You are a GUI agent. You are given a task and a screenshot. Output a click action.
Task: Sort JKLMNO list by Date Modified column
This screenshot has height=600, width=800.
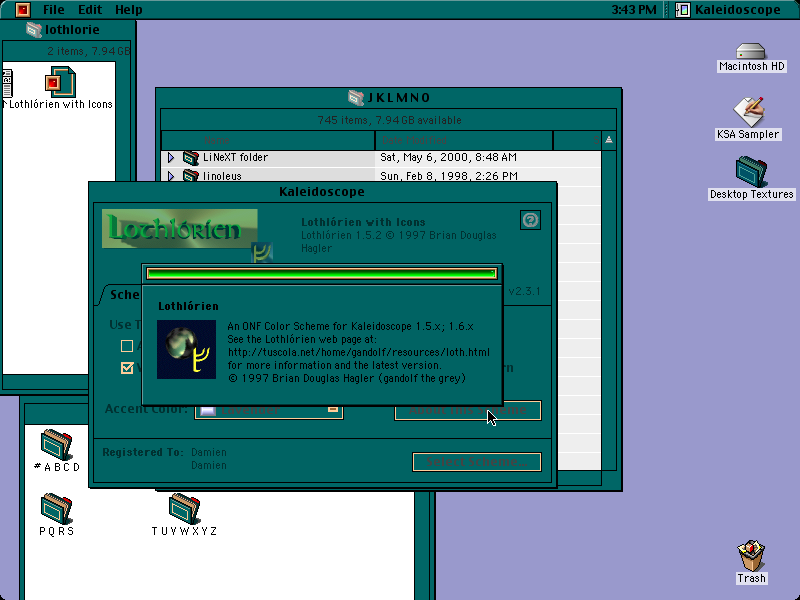tap(464, 140)
